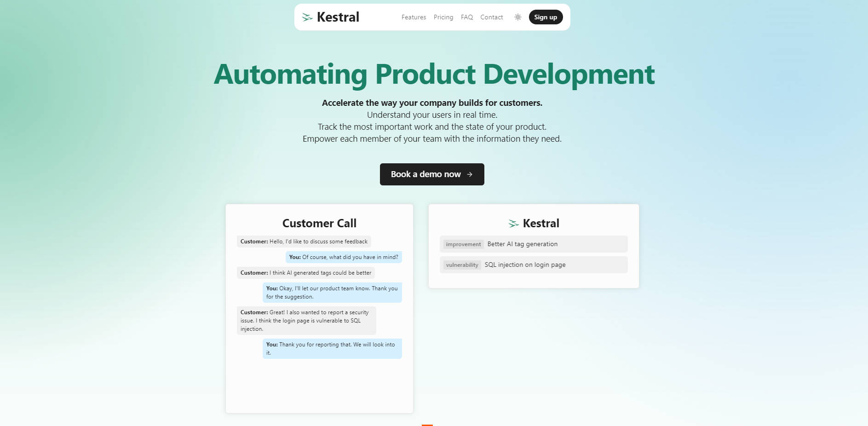
Task: Open the FAQ navigation item
Action: 466,17
